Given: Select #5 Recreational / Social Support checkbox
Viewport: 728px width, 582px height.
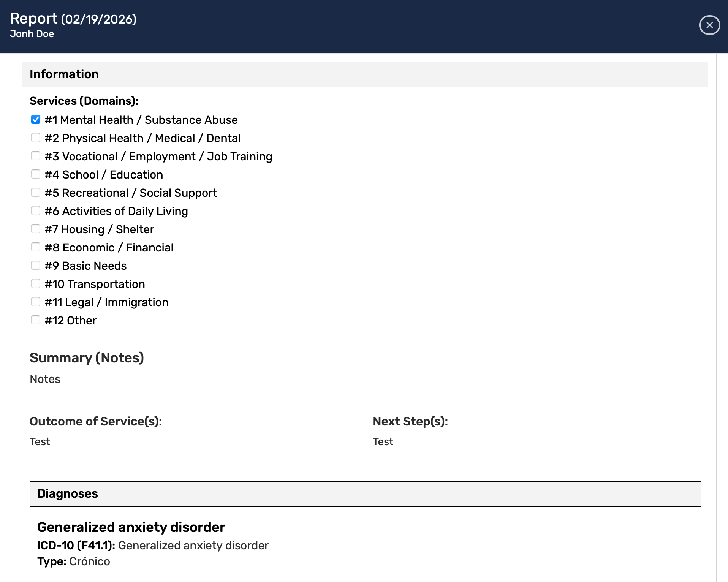Looking at the screenshot, I should pos(36,193).
